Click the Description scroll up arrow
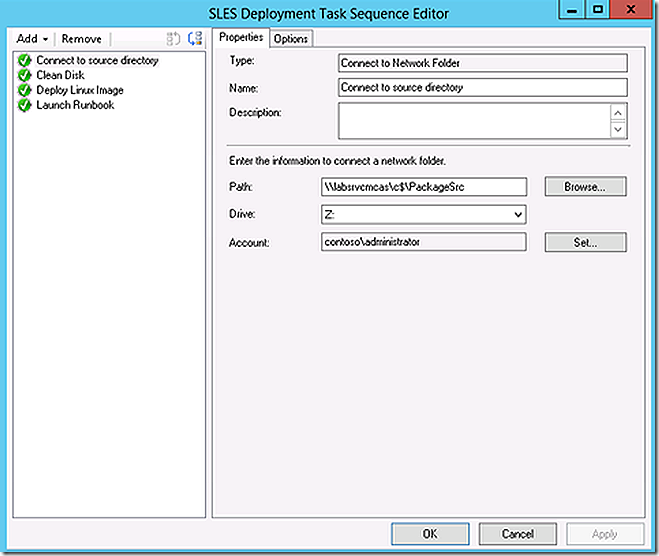Image resolution: width=659 pixels, height=556 pixels. [x=618, y=113]
